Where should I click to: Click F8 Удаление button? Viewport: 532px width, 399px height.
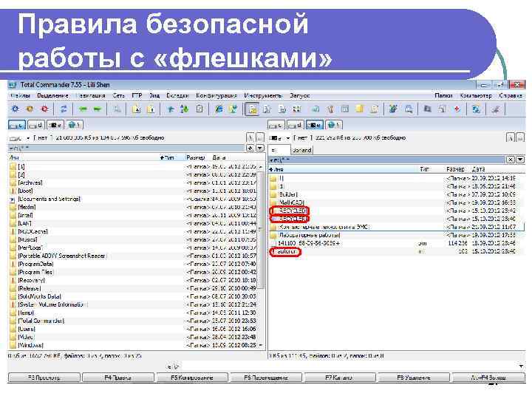click(414, 378)
